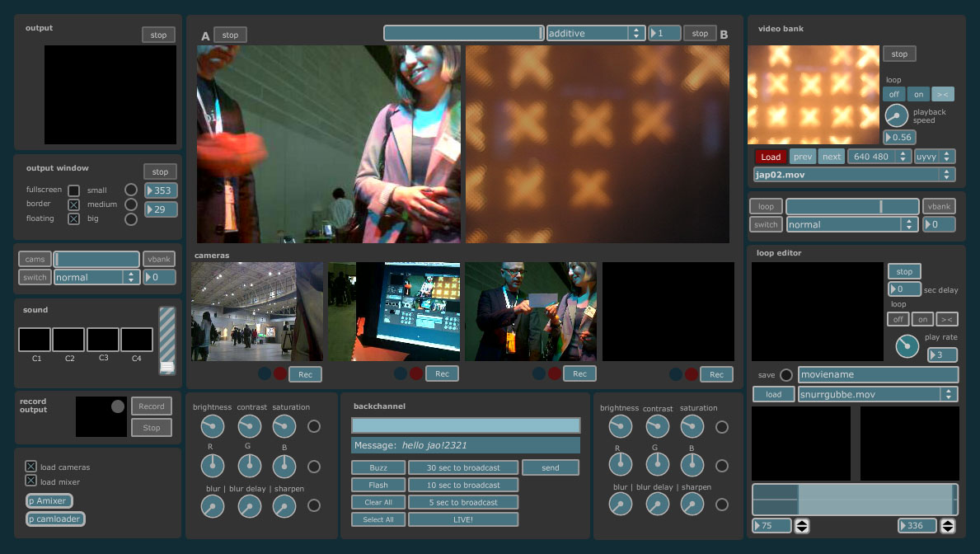Click the red Load button in video bank
This screenshot has height=554, width=980.
click(x=771, y=157)
